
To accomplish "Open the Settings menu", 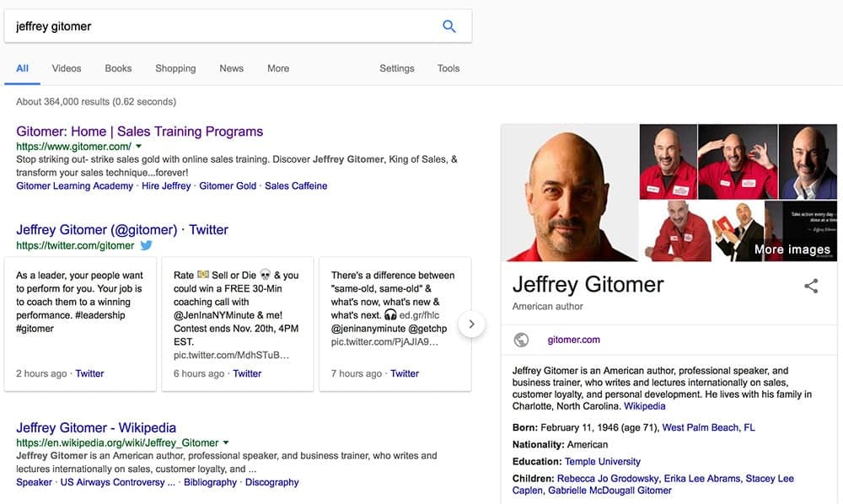I will point(397,68).
